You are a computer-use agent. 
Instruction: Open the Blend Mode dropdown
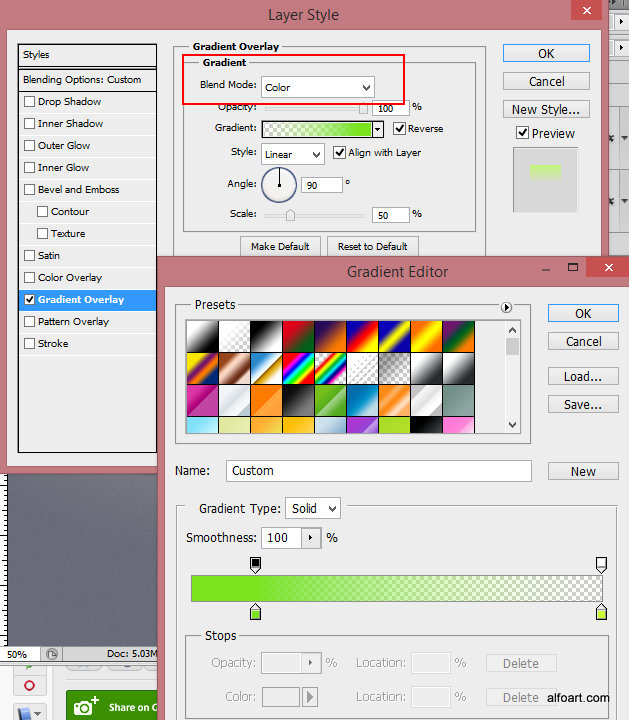pos(318,87)
